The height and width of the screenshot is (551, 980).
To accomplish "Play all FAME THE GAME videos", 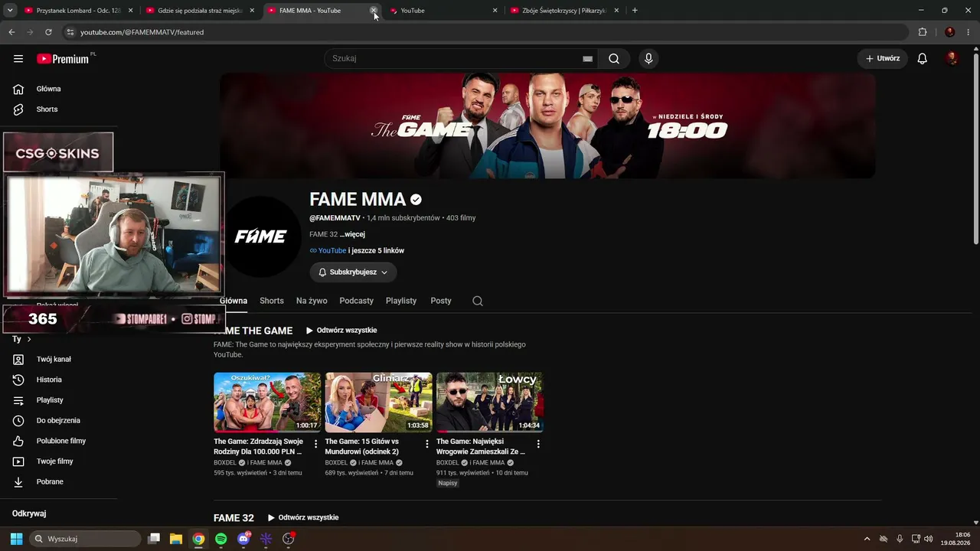I will [341, 331].
